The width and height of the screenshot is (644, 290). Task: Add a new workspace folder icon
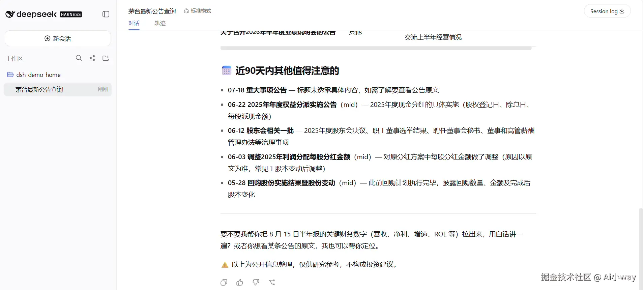click(106, 58)
